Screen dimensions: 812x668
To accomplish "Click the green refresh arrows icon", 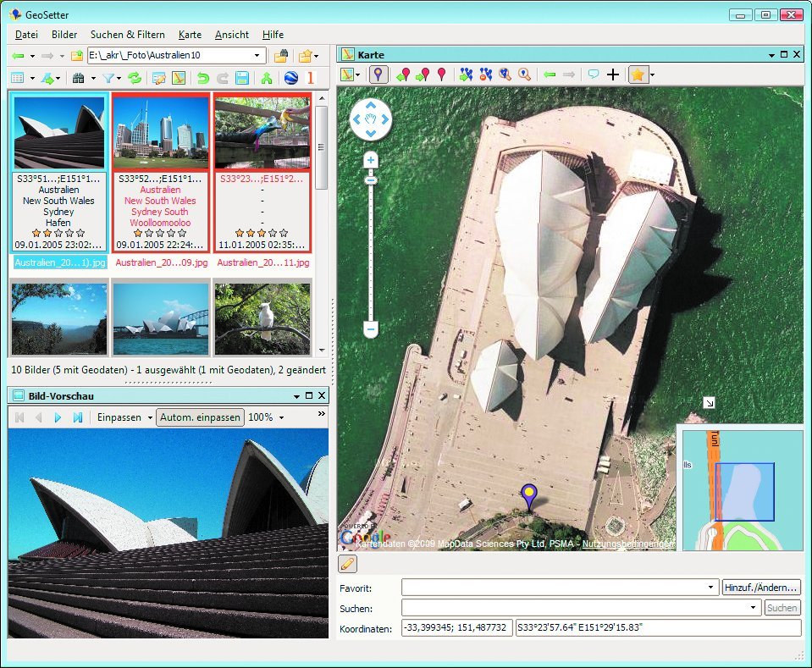I will click(x=135, y=78).
